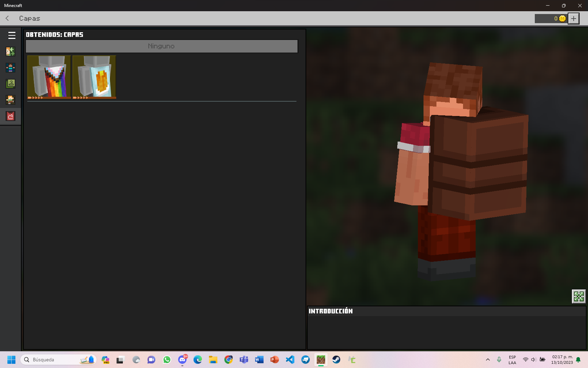Click the Minecoin balance showing 0
This screenshot has width=588, height=368.
tap(551, 19)
